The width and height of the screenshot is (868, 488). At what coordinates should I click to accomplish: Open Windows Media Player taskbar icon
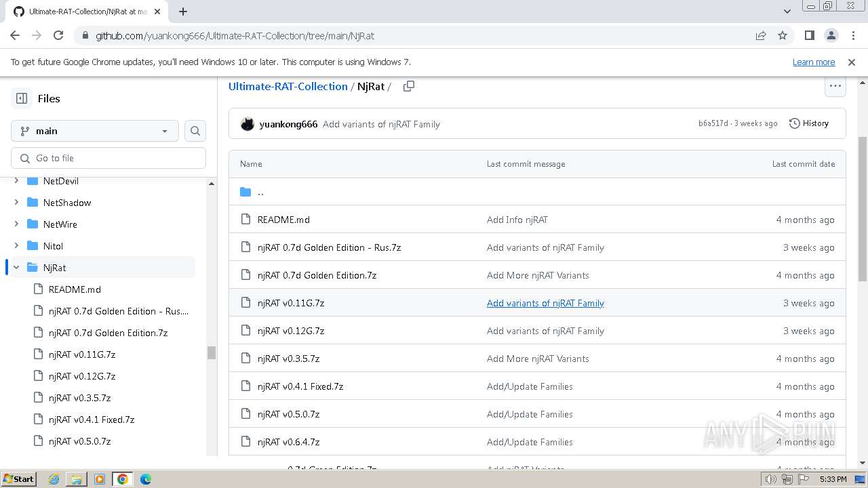point(100,479)
